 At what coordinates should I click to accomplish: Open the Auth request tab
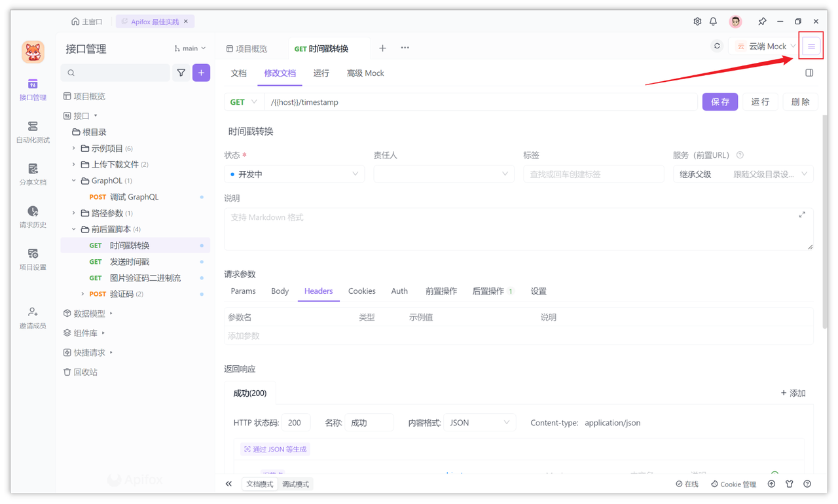(x=399, y=291)
